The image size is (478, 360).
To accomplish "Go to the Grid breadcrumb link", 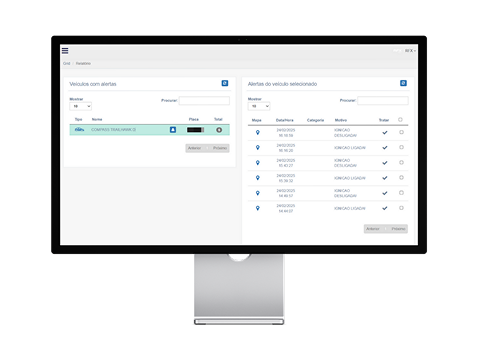I will coord(67,63).
